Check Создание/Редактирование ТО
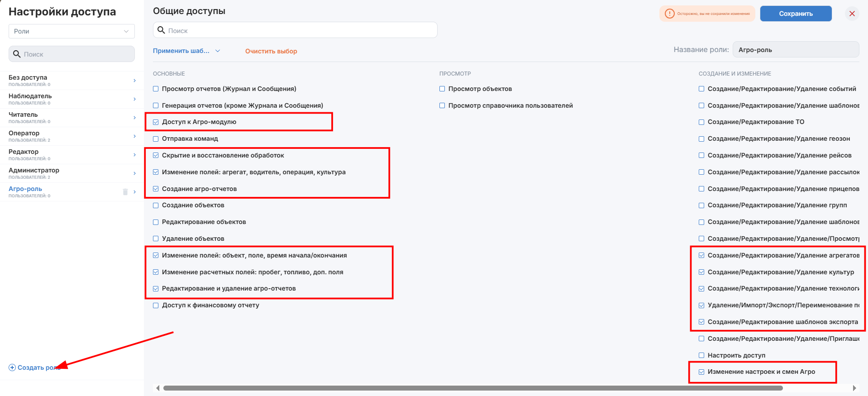The width and height of the screenshot is (868, 396). (701, 122)
